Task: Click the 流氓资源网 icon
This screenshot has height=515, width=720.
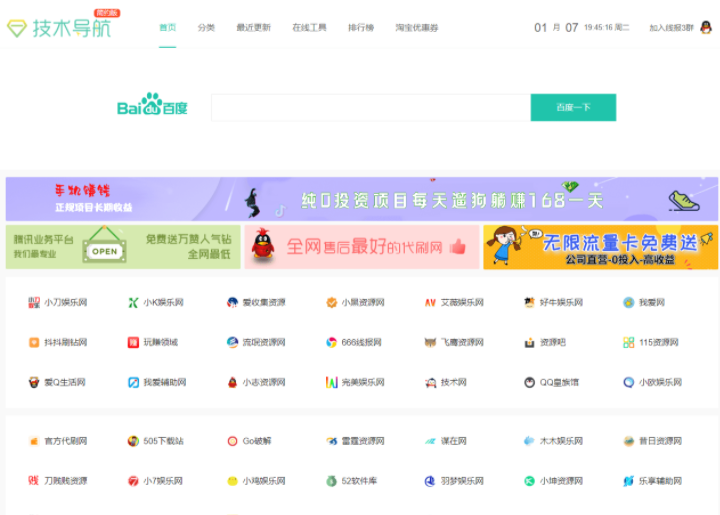Action: point(232,342)
